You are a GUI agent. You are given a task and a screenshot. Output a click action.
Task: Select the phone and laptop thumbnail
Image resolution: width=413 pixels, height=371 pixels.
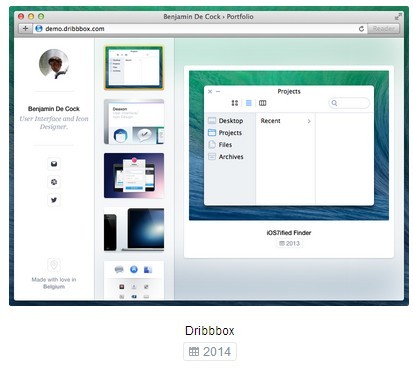tap(134, 229)
